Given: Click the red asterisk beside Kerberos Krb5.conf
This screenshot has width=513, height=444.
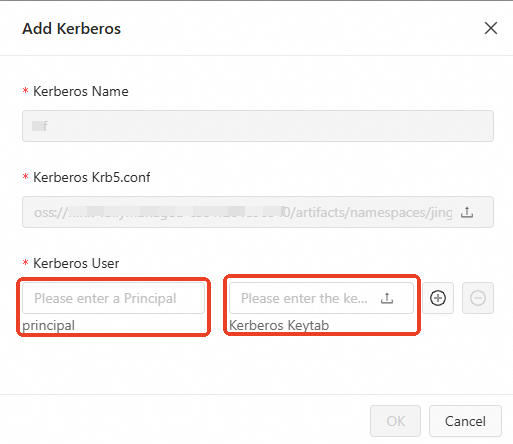Looking at the screenshot, I should point(25,176).
